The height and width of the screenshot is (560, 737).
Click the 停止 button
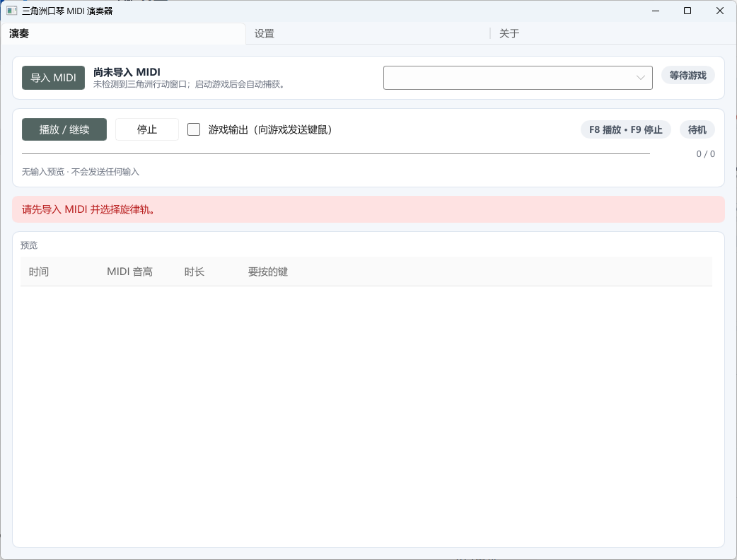pos(146,129)
